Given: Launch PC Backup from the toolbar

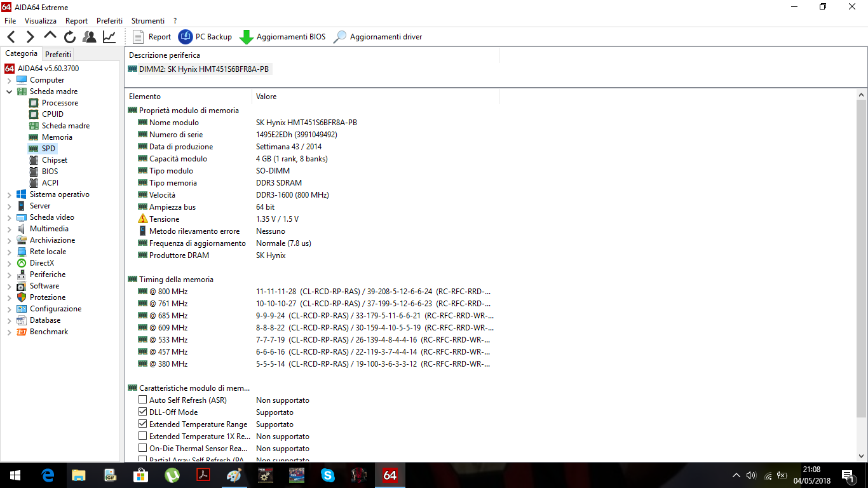Looking at the screenshot, I should [205, 37].
